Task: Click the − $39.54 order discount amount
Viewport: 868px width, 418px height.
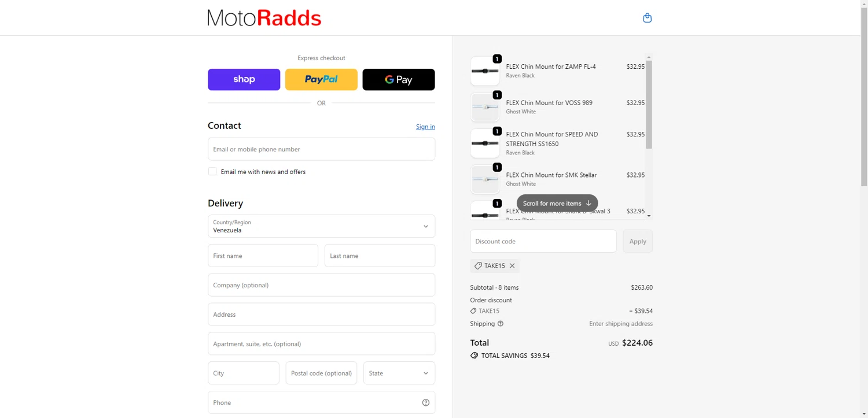Action: click(641, 311)
